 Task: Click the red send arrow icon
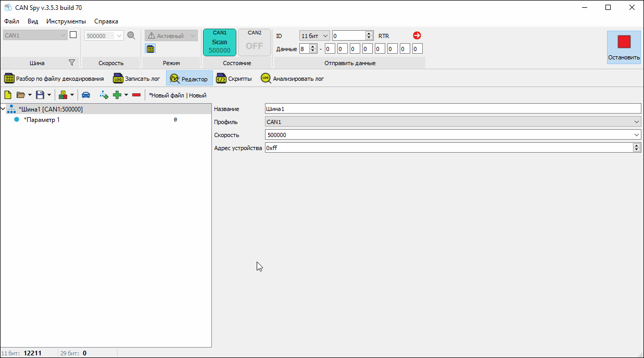pos(416,35)
